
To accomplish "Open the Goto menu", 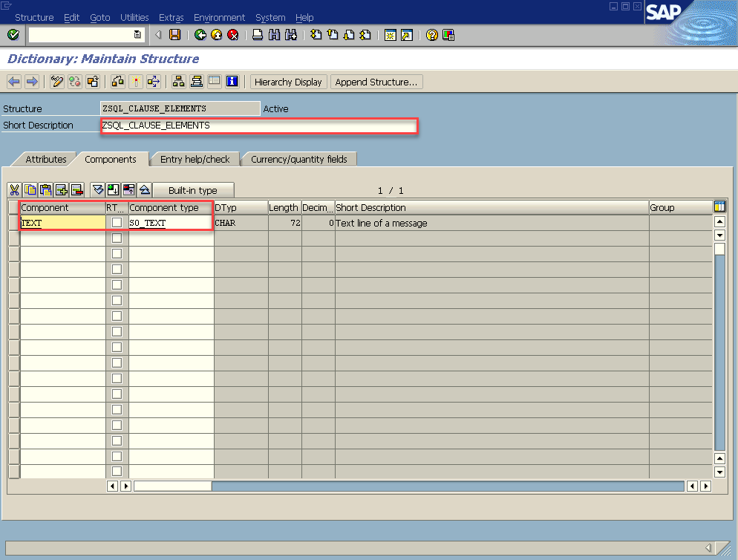I will 99,17.
